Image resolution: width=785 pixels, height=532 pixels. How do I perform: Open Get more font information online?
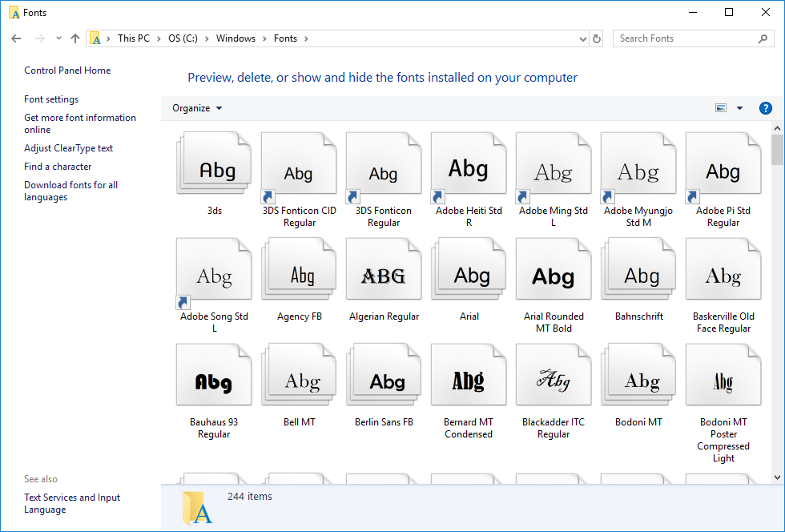(x=80, y=123)
